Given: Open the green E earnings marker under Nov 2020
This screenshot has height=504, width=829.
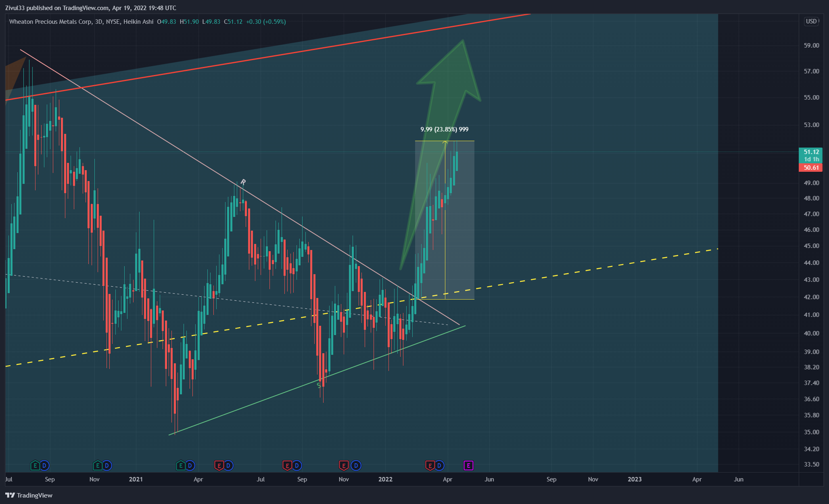Looking at the screenshot, I should click(97, 466).
